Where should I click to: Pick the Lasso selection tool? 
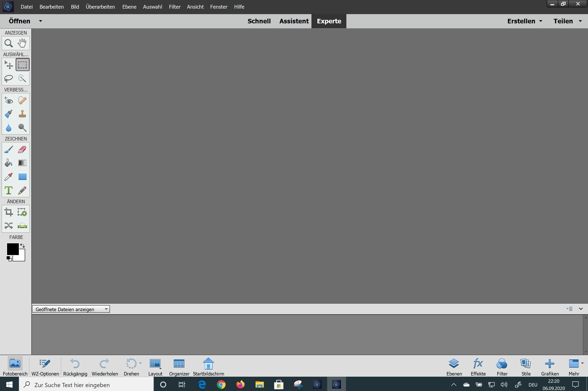click(8, 78)
